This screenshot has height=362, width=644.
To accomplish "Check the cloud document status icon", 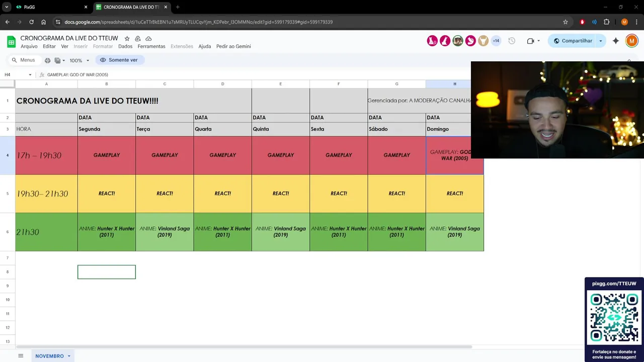I will tap(148, 39).
